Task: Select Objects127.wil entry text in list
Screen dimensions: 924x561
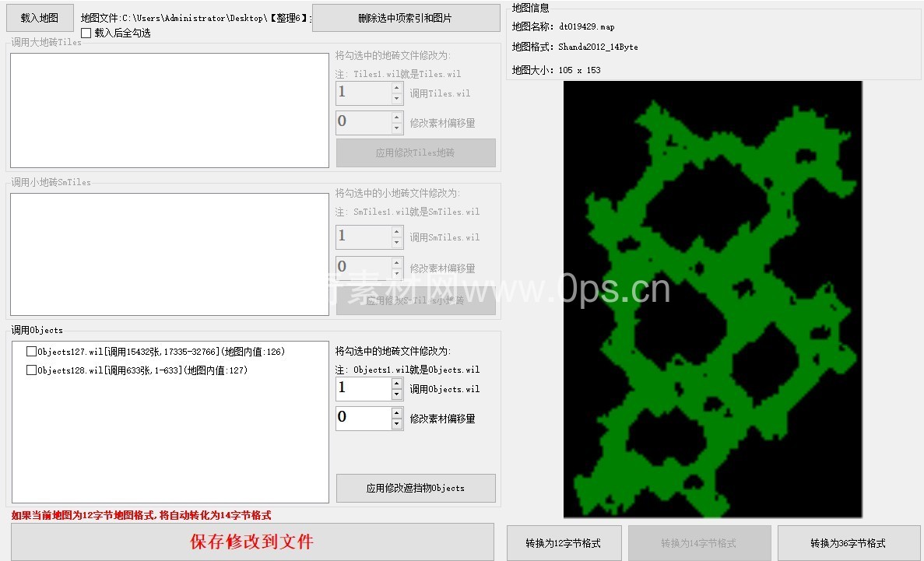Action: pos(161,352)
